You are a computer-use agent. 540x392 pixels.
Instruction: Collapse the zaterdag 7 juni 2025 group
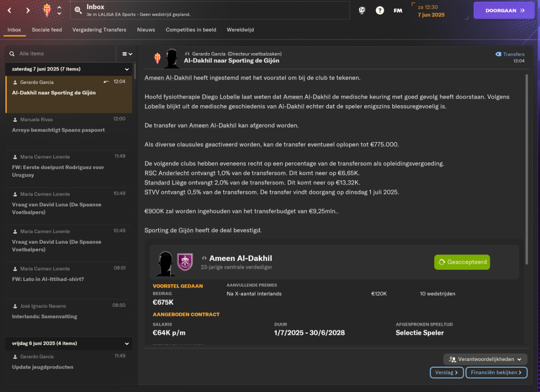(127, 69)
